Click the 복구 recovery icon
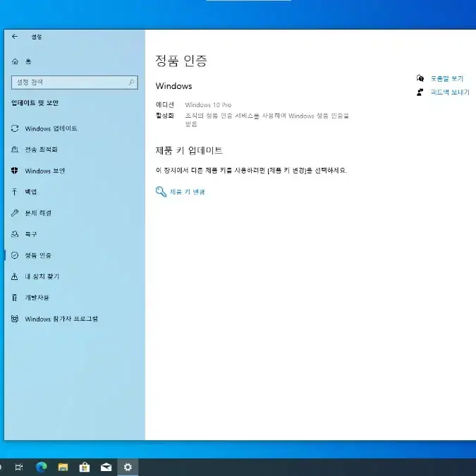Viewport: 476px width, 476px height. click(15, 234)
